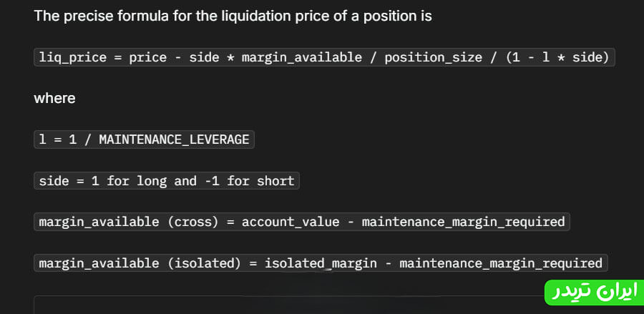Click the 'side = 1 for long' code block
644x314 pixels.
point(166,181)
